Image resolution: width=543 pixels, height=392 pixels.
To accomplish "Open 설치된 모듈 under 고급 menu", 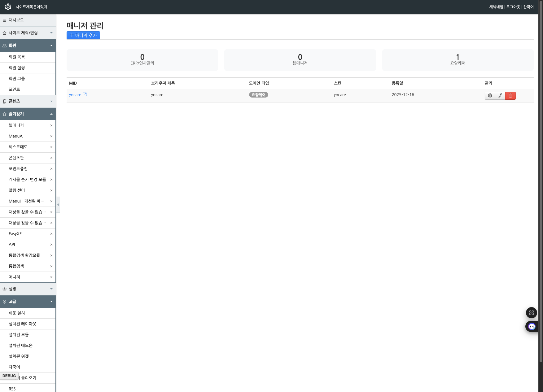I will tap(19, 335).
